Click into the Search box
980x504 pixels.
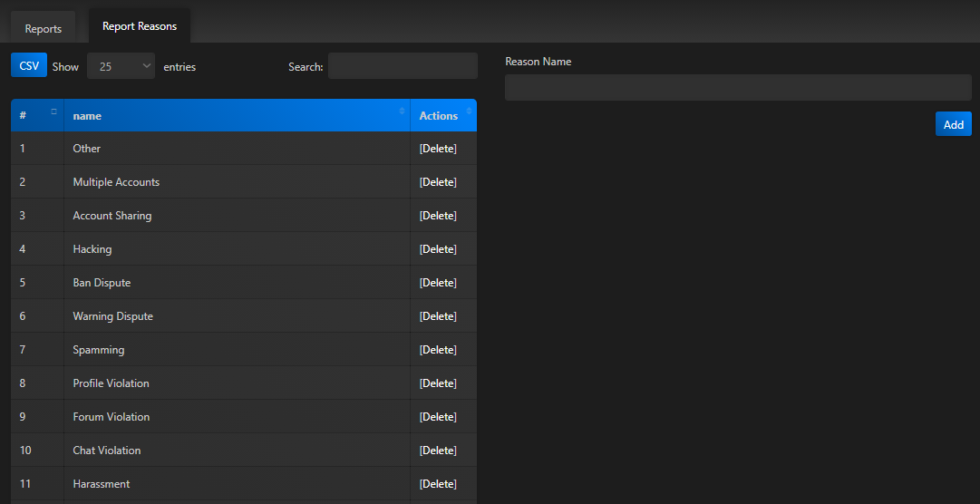point(402,66)
